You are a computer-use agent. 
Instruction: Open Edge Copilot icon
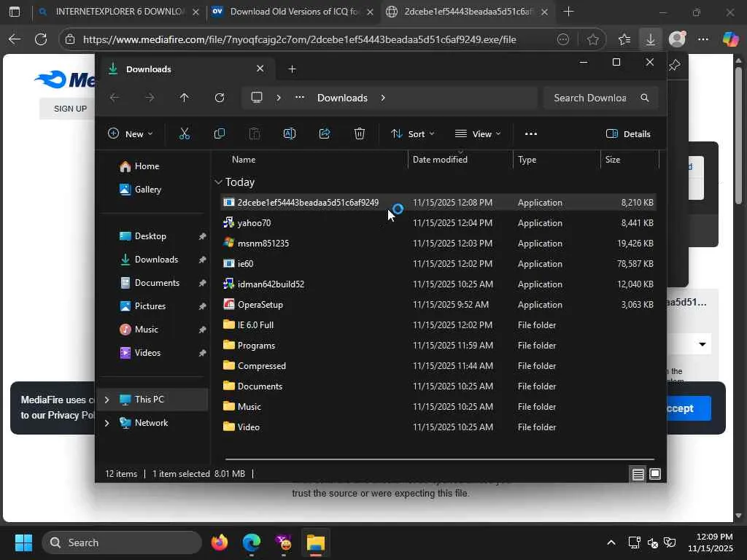click(730, 39)
